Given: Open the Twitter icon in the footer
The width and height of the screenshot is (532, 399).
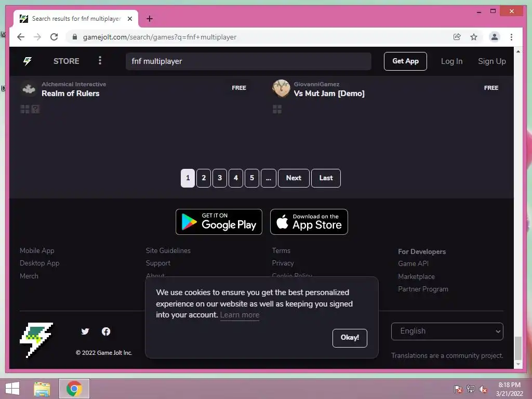Looking at the screenshot, I should click(x=85, y=331).
